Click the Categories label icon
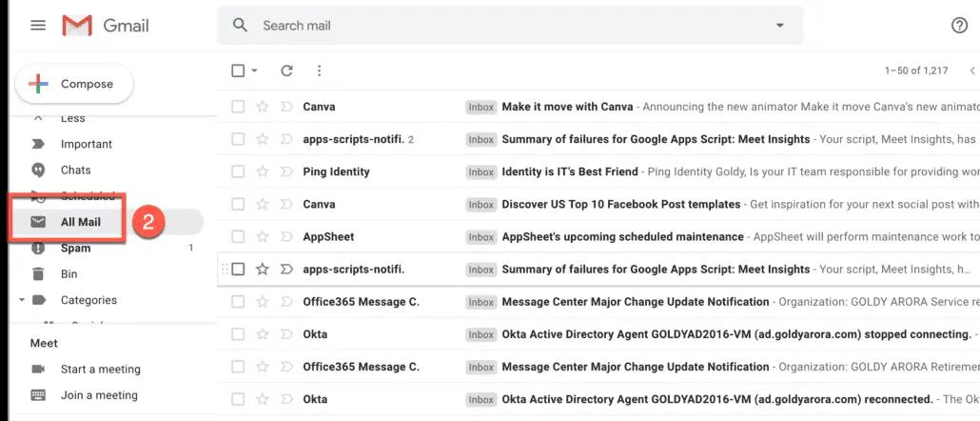 pyautogui.click(x=38, y=300)
